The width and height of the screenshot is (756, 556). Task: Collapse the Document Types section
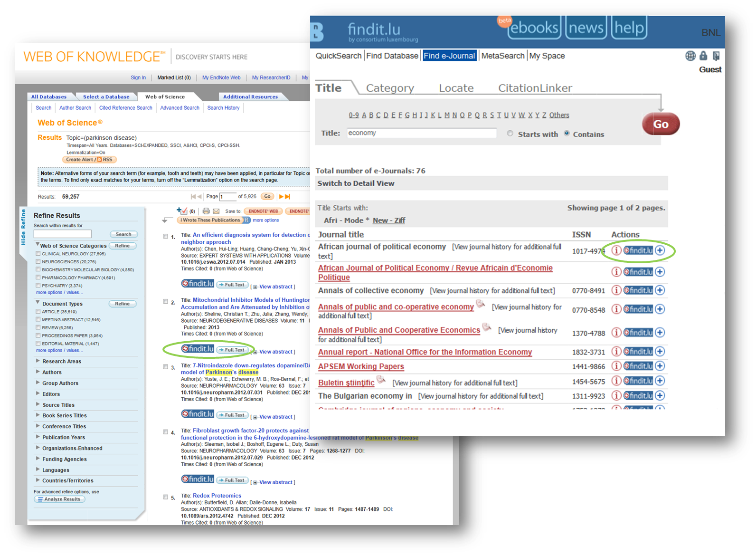pos(38,303)
